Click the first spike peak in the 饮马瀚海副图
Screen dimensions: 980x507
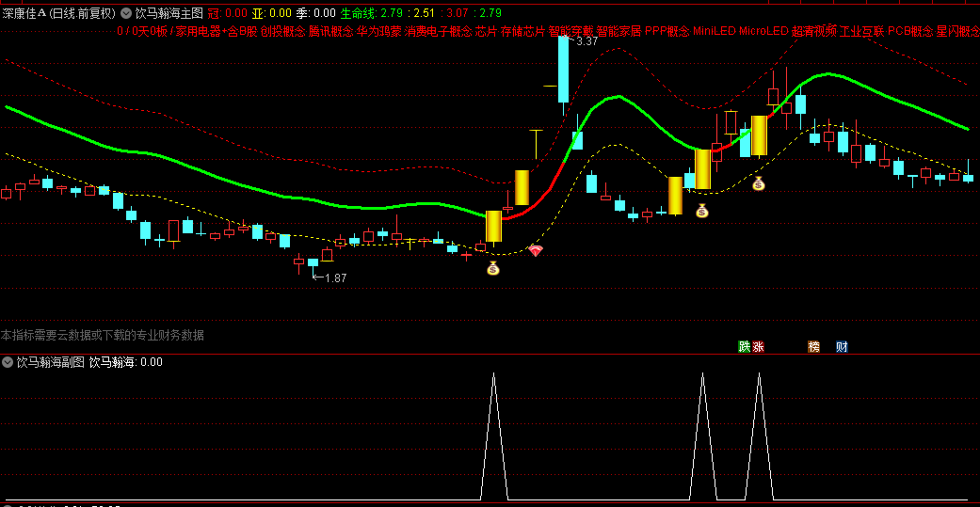point(493,374)
